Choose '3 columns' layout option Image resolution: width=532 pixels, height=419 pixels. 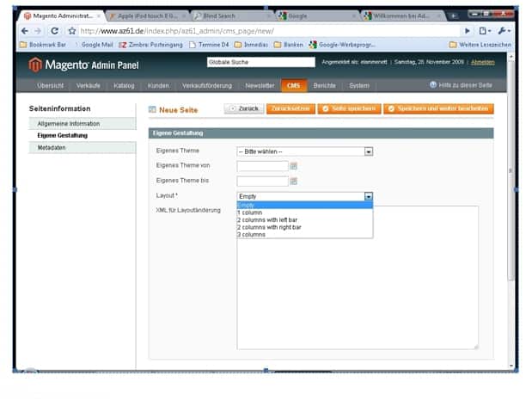[x=253, y=234]
